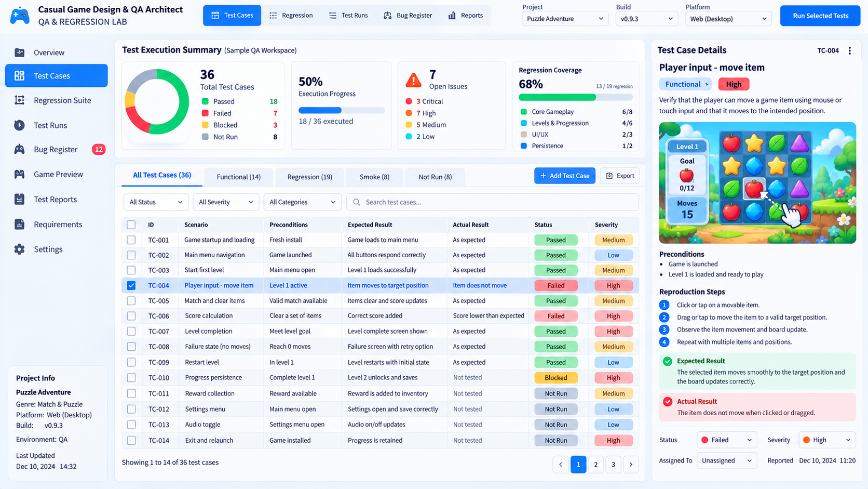Viewport: 868px width, 489px height.
Task: Click the Open Issues warning triangle icon
Action: pos(414,80)
